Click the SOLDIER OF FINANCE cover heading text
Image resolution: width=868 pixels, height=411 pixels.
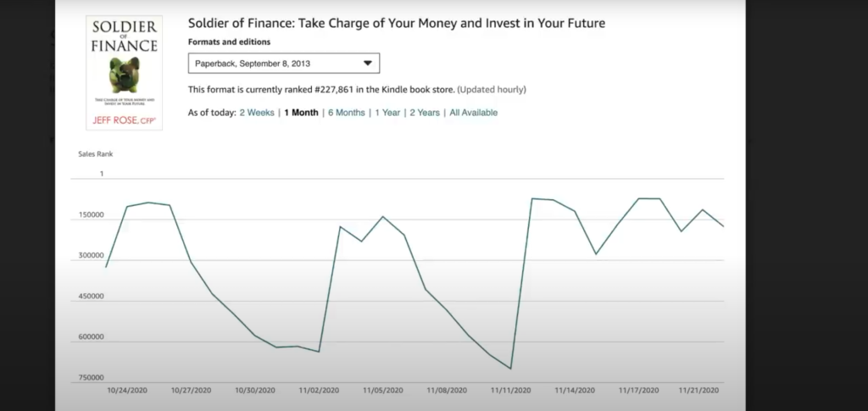[x=124, y=35]
